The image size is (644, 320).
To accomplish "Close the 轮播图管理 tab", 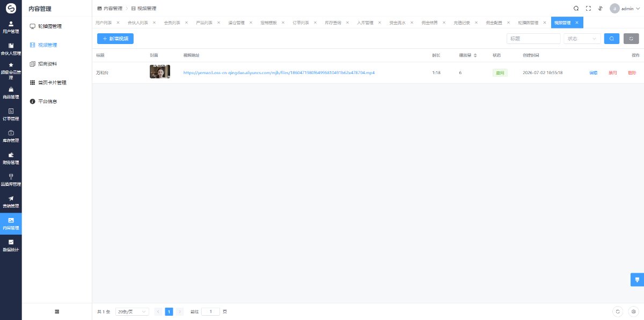I will 545,23.
